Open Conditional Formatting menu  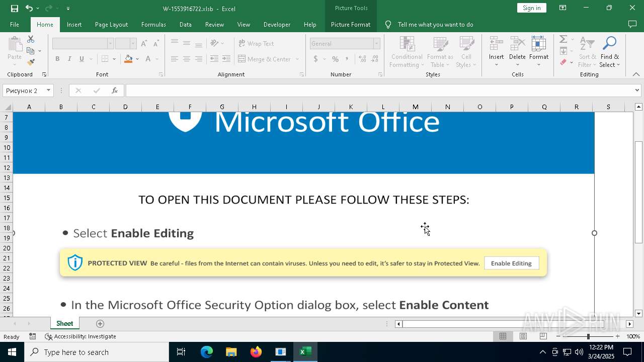point(407,52)
